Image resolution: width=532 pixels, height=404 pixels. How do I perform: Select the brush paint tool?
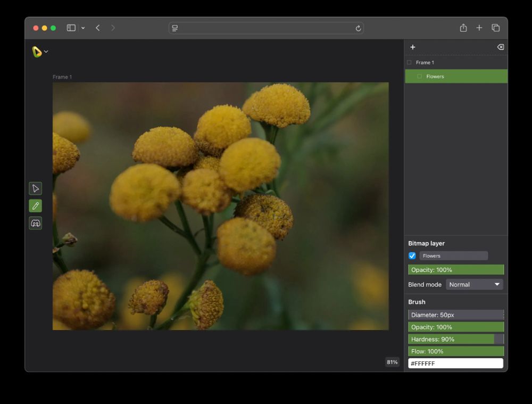[35, 206]
